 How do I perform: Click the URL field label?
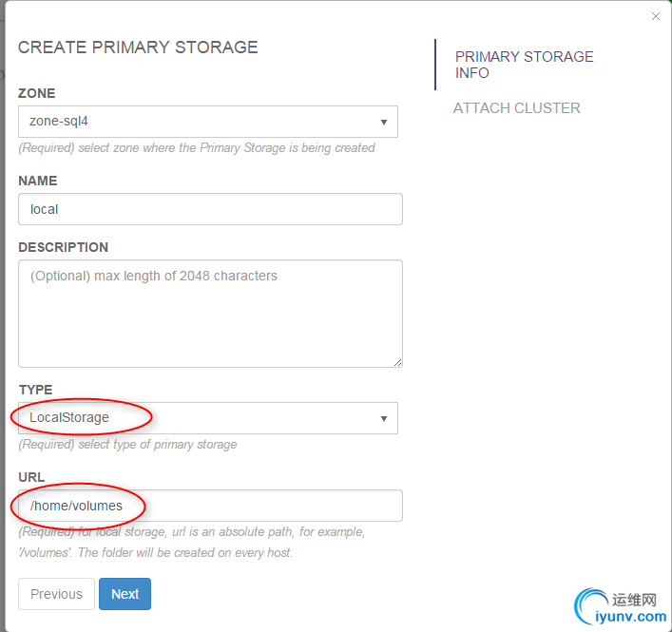[x=31, y=477]
